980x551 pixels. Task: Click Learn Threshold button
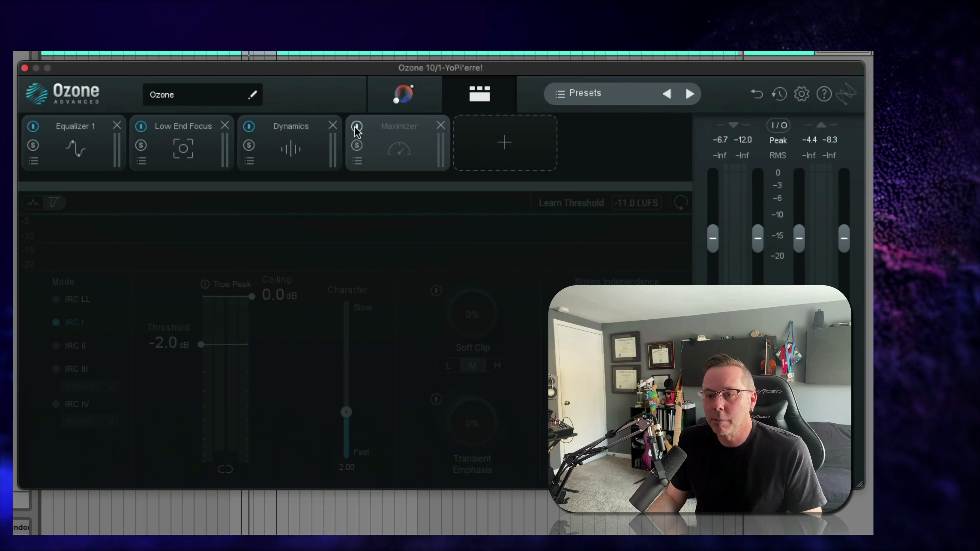571,203
